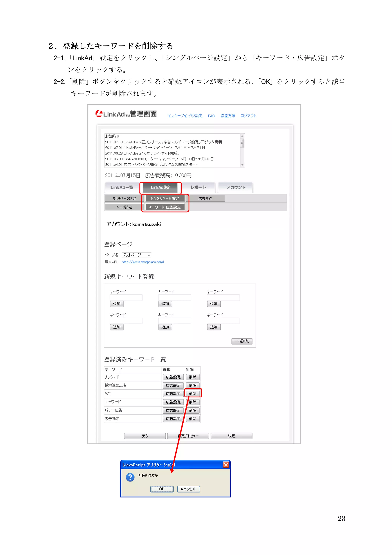Open the 設置方法 link
Screen dimensions: 392x555
pos(228,116)
